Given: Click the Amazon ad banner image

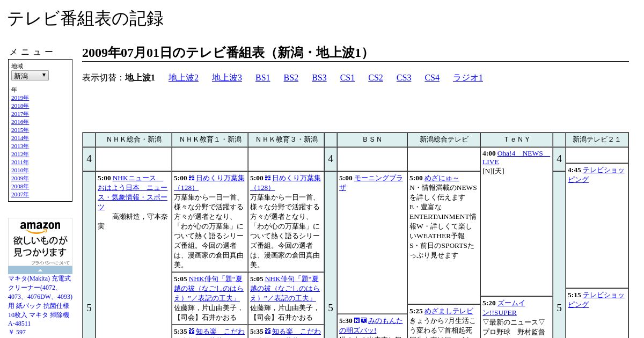Looking at the screenshot, I should pos(40,242).
